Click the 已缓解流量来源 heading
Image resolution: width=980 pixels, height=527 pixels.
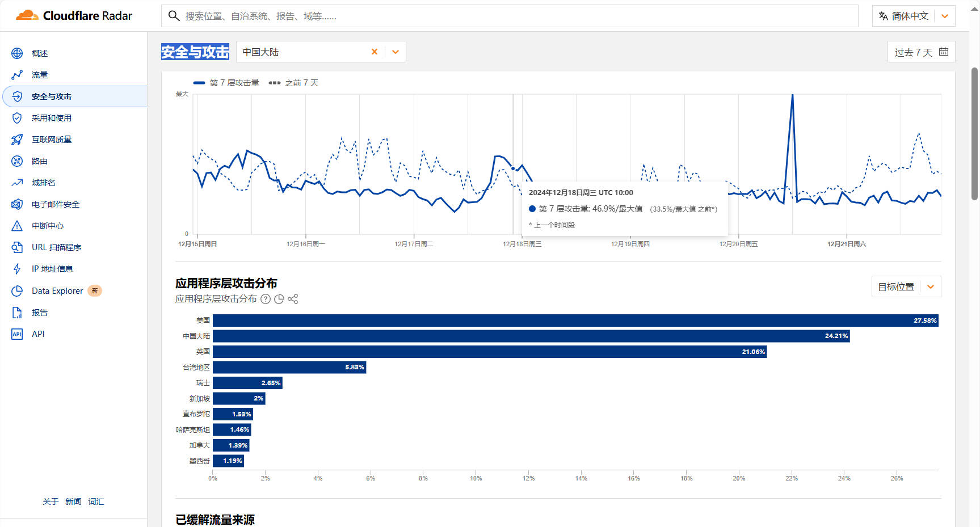tap(215, 520)
